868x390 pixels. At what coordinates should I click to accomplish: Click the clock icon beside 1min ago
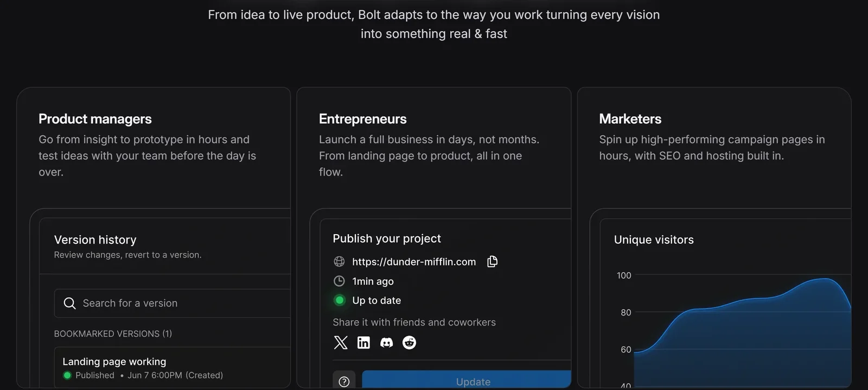(339, 281)
